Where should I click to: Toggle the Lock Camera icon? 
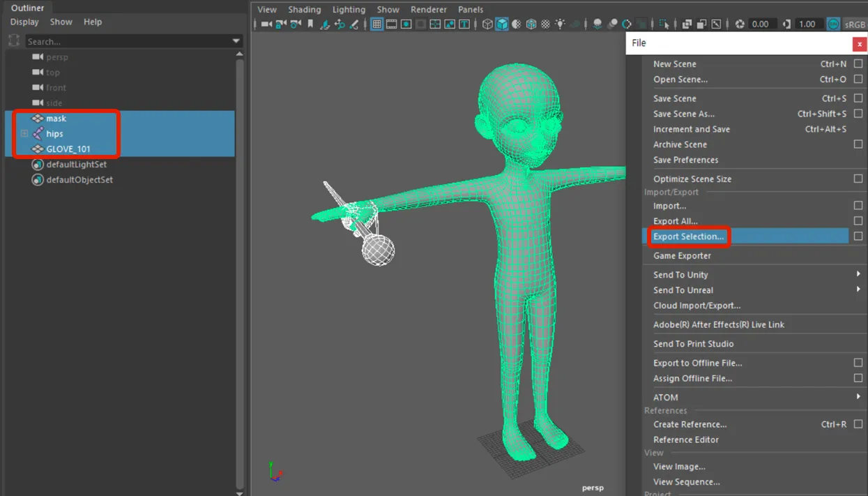281,24
